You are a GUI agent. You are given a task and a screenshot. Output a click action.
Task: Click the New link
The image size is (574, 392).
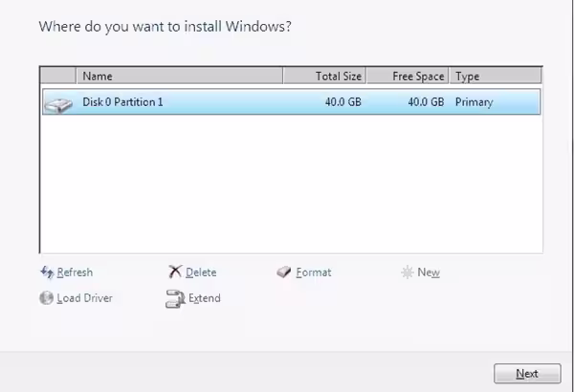(x=429, y=272)
